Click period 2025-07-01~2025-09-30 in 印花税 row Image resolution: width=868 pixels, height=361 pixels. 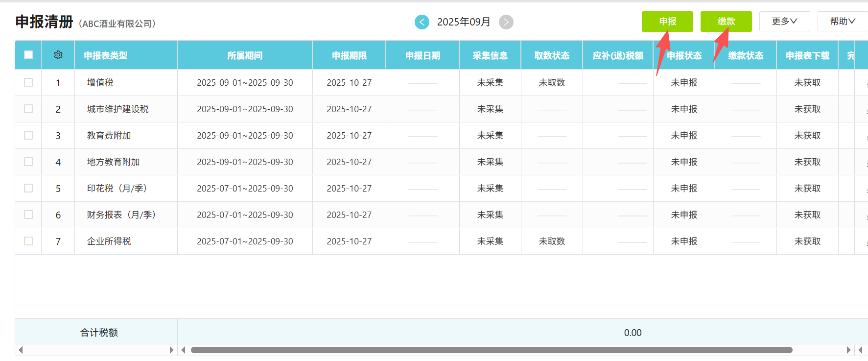(245, 188)
